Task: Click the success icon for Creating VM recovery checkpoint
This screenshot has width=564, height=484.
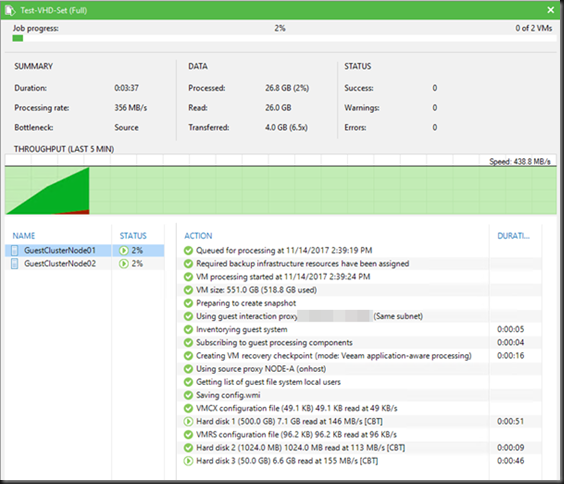Action: (188, 356)
